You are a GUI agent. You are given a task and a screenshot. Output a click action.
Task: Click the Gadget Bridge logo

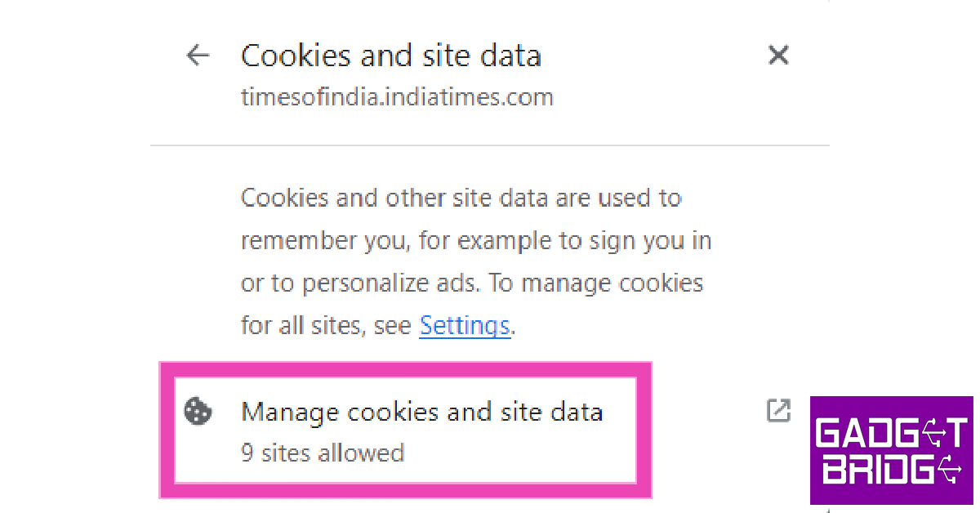pos(893,449)
